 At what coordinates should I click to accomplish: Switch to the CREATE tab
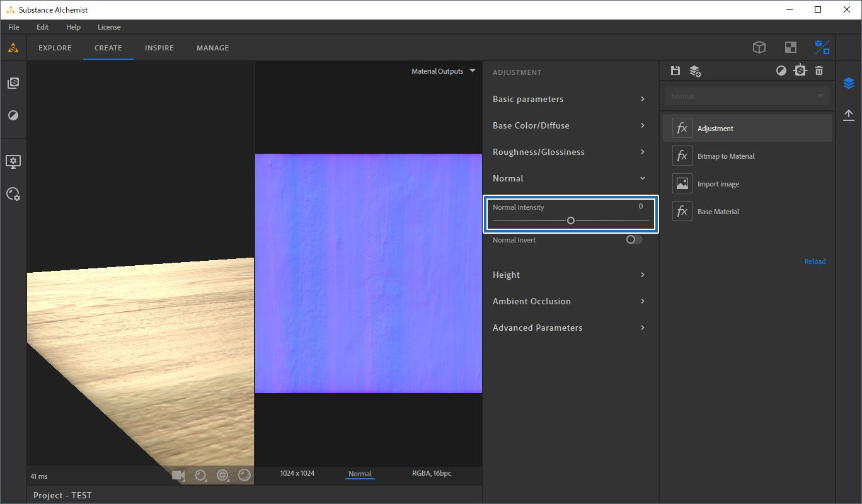click(108, 48)
